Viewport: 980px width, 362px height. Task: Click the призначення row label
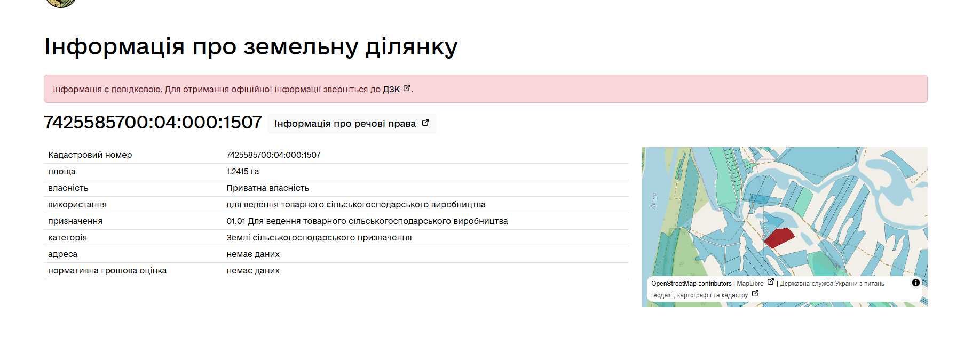pyautogui.click(x=75, y=221)
